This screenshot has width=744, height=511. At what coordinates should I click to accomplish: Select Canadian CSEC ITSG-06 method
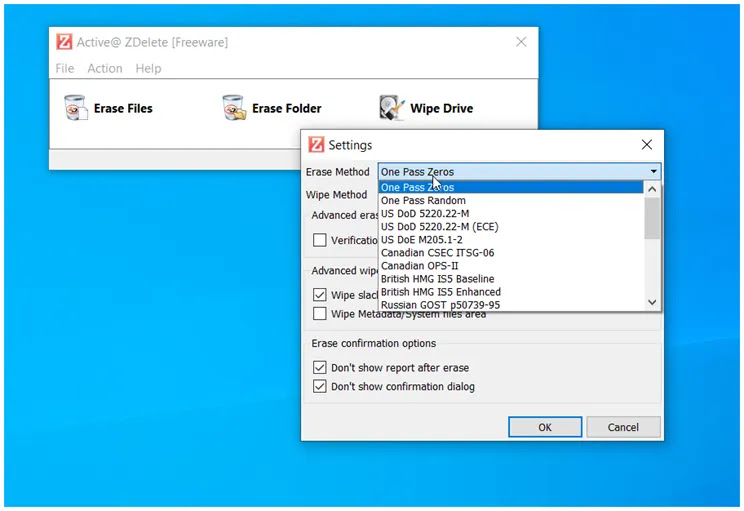511,252
